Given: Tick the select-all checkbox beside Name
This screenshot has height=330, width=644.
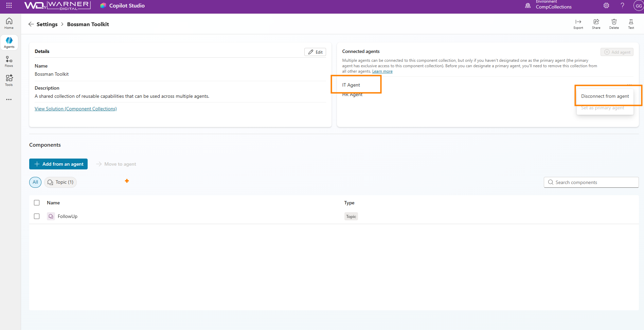Looking at the screenshot, I should point(37,203).
